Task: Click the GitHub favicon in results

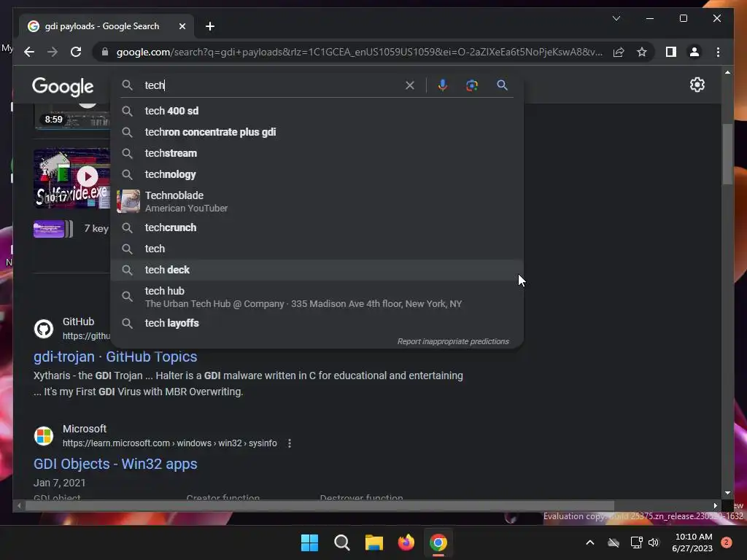Action: (x=44, y=329)
